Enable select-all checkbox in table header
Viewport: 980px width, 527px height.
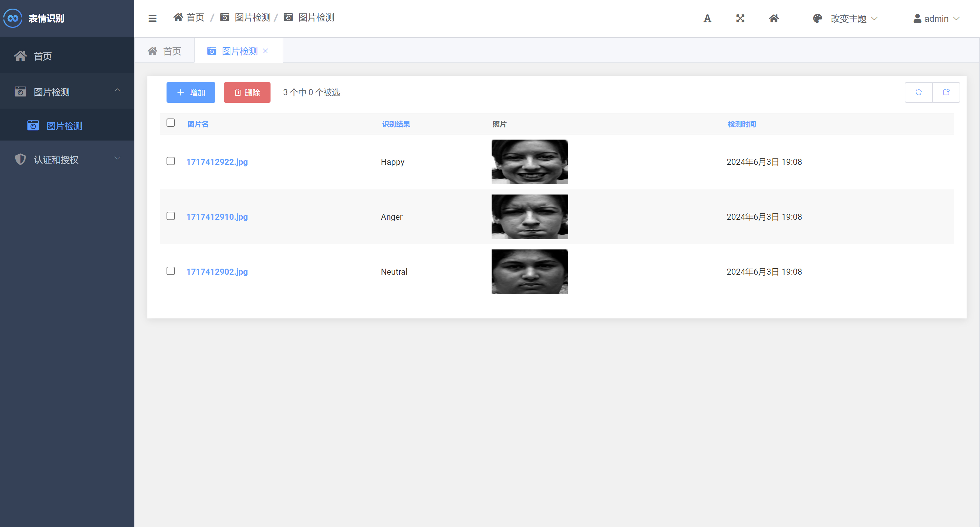coord(170,123)
